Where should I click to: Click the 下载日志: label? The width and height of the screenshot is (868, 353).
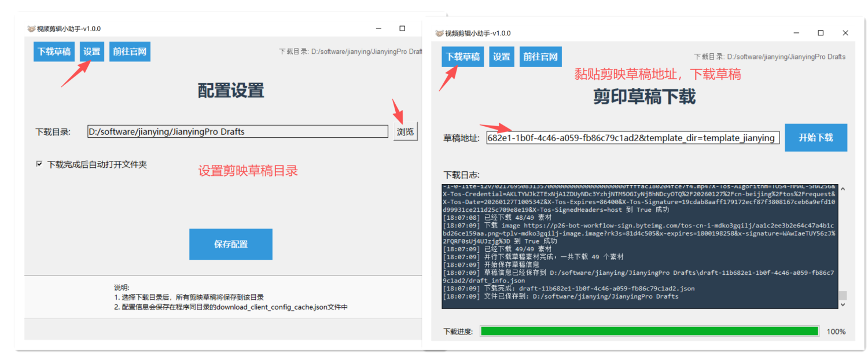(x=462, y=175)
